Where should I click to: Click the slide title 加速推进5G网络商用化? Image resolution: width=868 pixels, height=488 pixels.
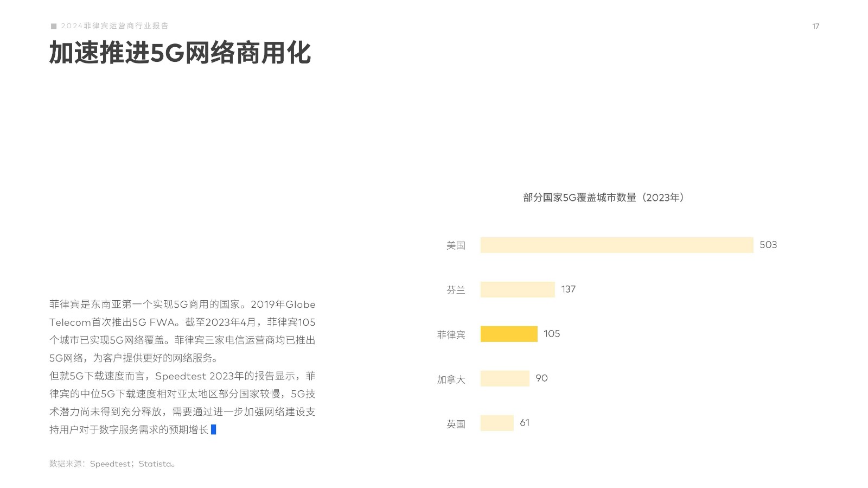tap(180, 53)
